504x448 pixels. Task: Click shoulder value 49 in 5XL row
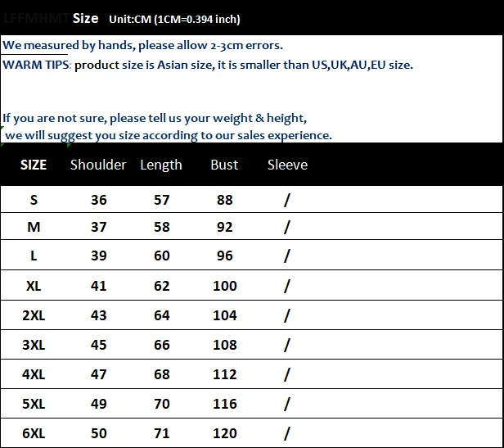(x=99, y=404)
